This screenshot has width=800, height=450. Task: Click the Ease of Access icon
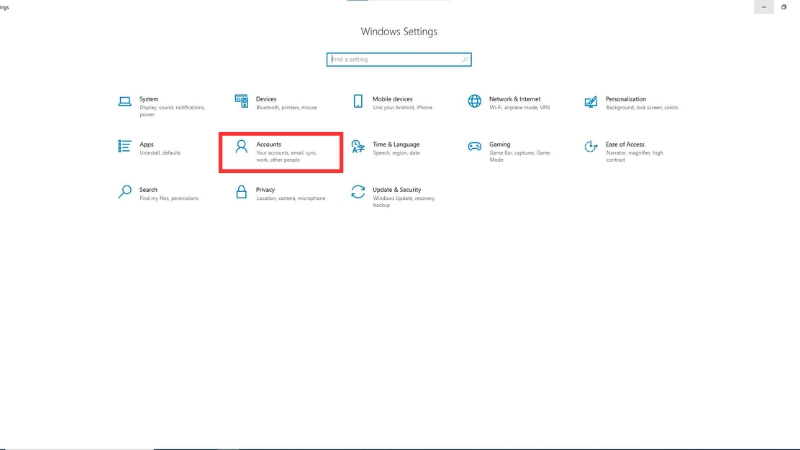click(x=591, y=146)
